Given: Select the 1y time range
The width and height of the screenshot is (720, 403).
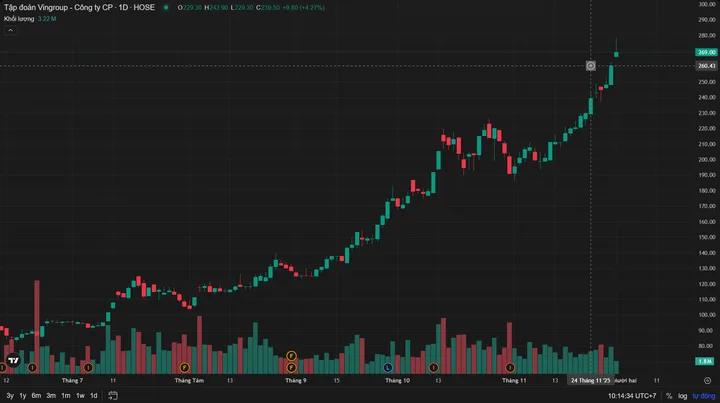Looking at the screenshot, I should [22, 395].
